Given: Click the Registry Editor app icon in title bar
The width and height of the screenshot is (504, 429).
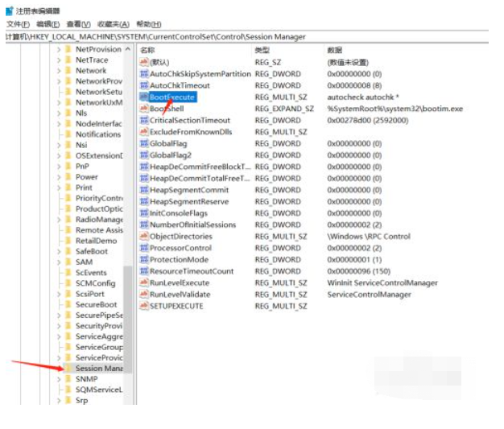Looking at the screenshot, I should [9, 10].
